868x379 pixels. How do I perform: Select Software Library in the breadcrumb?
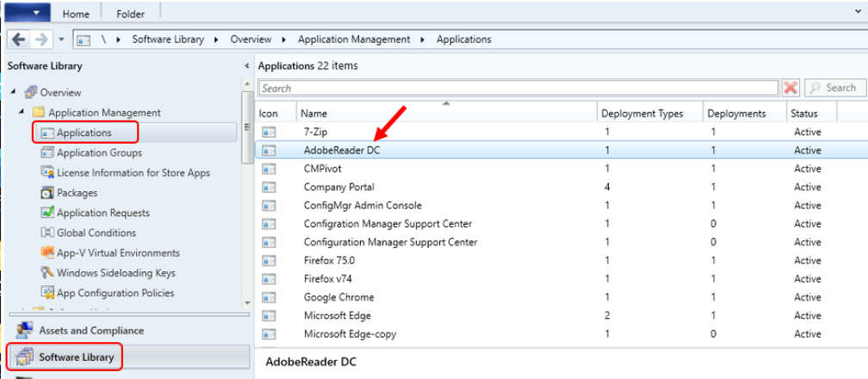click(168, 40)
